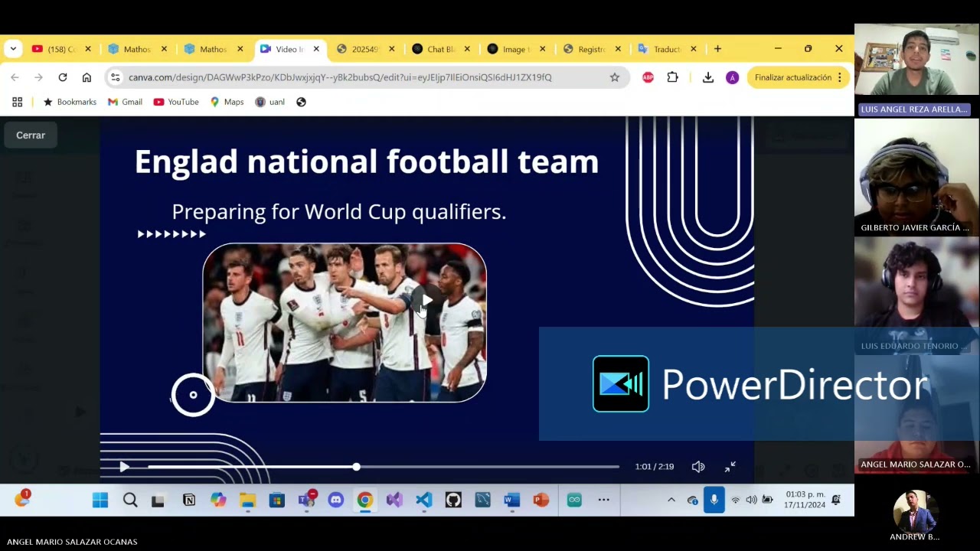Mute the Canva player volume
This screenshot has width=980, height=551.
pyautogui.click(x=698, y=467)
